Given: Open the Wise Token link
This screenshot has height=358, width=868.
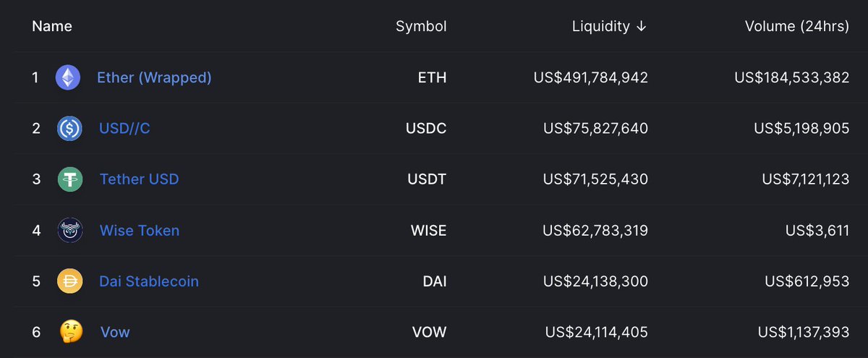Looking at the screenshot, I should 140,231.
